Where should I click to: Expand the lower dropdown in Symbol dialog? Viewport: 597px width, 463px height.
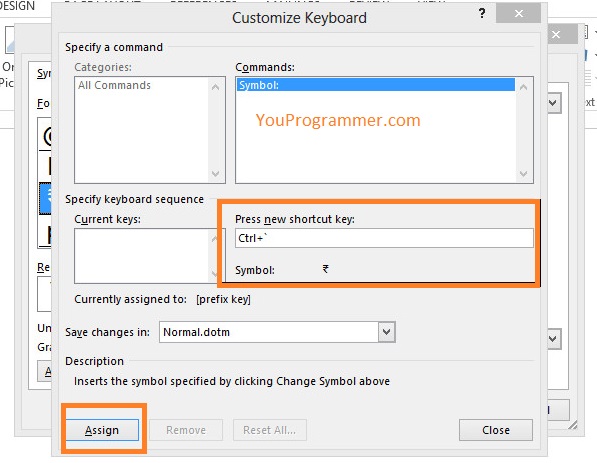coord(553,338)
